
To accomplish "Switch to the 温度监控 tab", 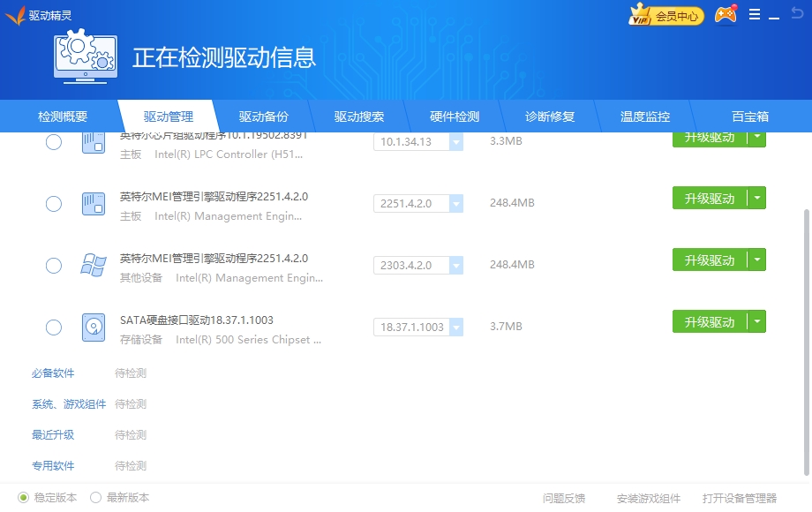I will click(x=645, y=117).
